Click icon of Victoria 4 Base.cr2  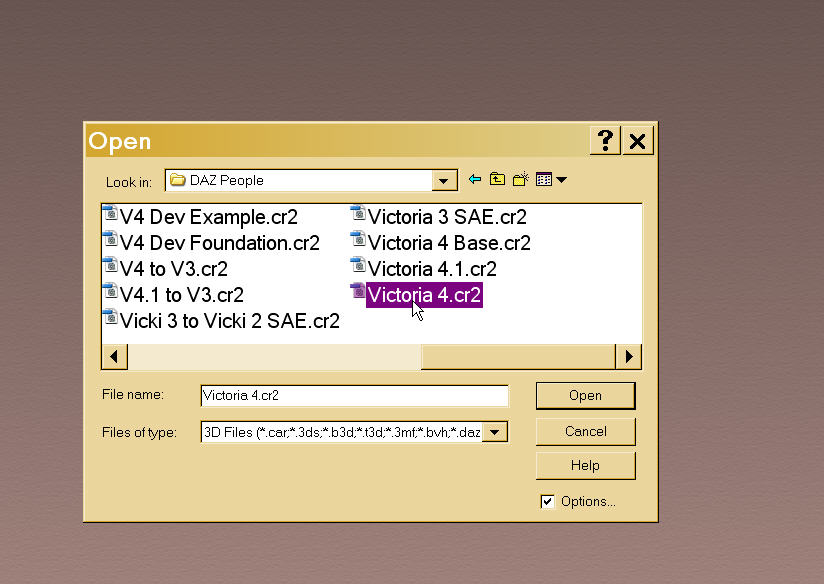[358, 240]
